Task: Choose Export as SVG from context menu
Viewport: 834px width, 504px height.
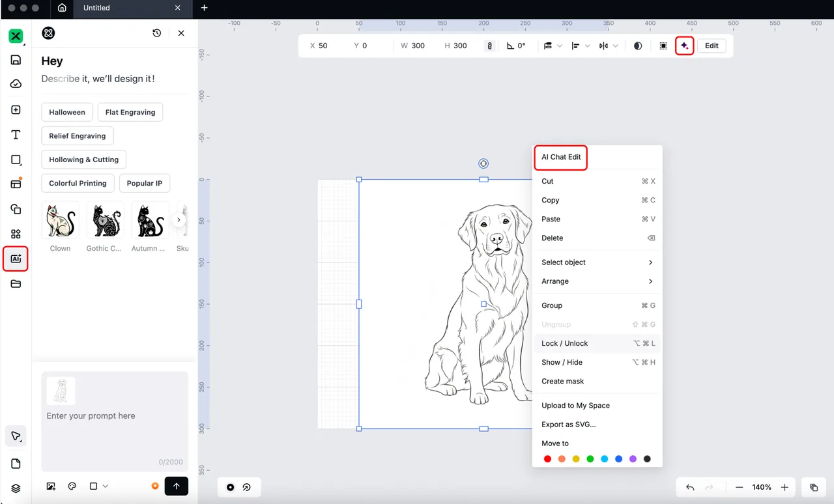Action: 597,425
